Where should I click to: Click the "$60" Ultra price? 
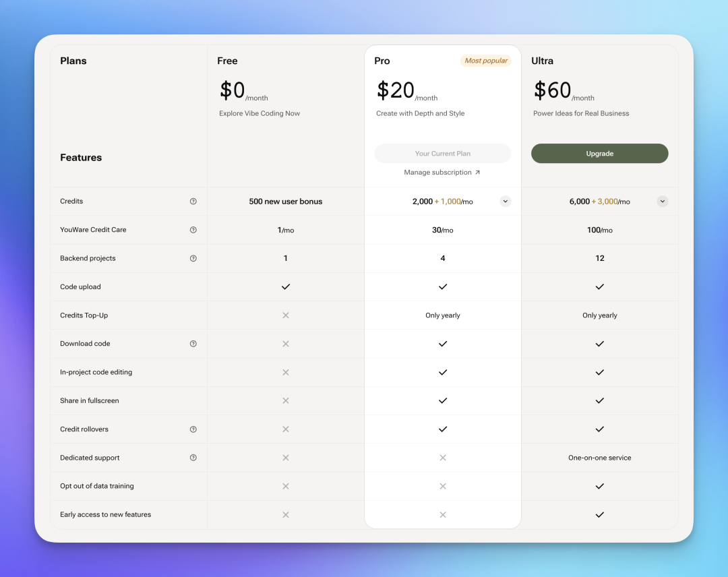(x=553, y=90)
